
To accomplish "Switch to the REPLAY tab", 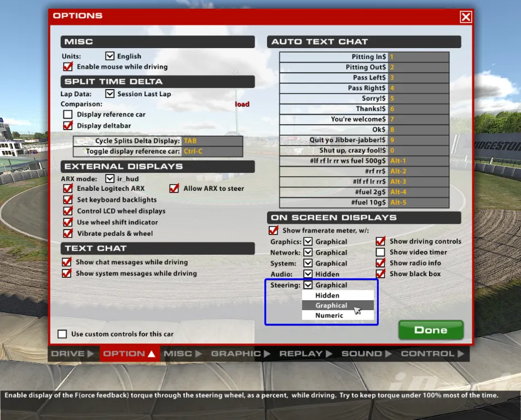I will point(306,354).
